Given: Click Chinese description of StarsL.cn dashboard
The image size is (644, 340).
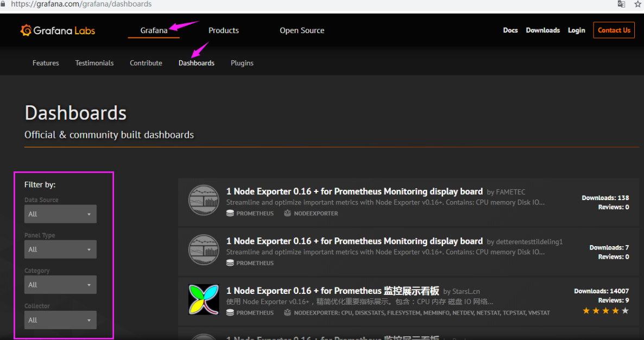Looking at the screenshot, I should pos(360,302).
